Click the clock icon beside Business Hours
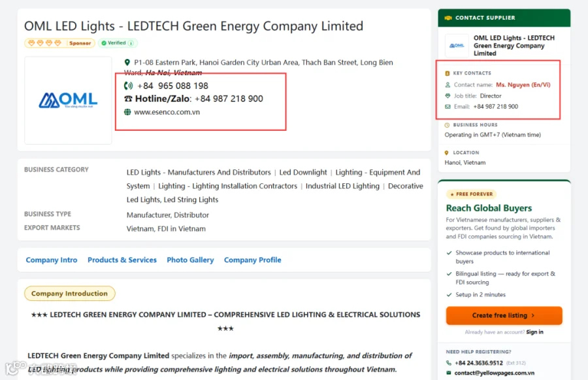The width and height of the screenshot is (588, 380). [447, 125]
